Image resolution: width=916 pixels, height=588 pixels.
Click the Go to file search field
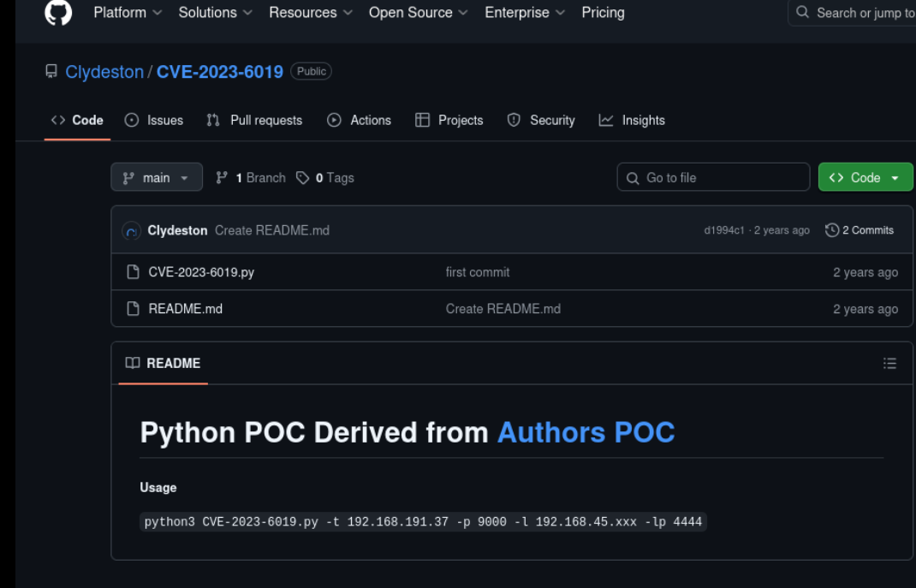pos(713,177)
